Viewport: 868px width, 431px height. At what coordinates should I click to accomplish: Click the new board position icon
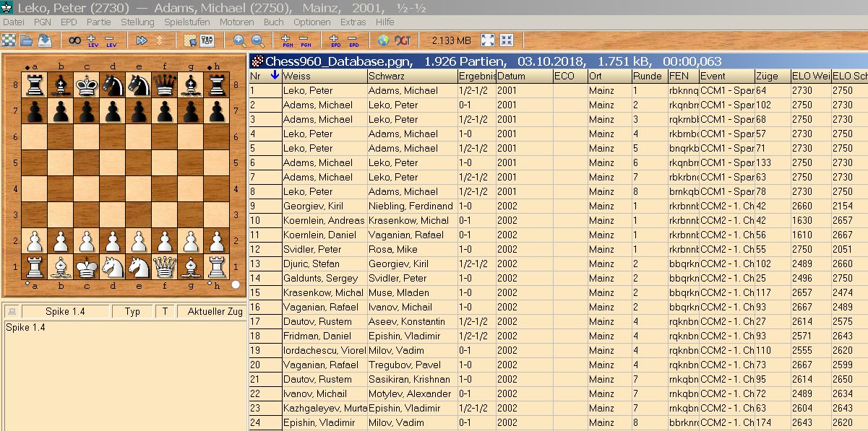tap(8, 40)
